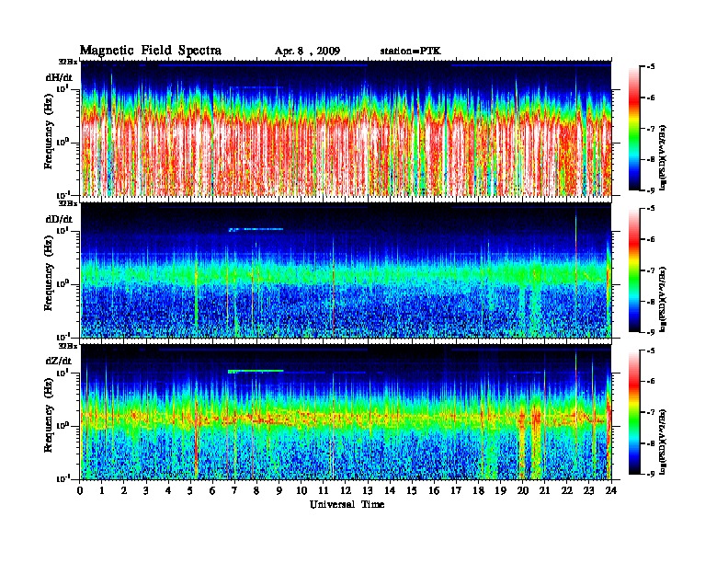728x563 pixels.
Task: Click the dH/dt panel color scale bar
Action: [x=634, y=128]
